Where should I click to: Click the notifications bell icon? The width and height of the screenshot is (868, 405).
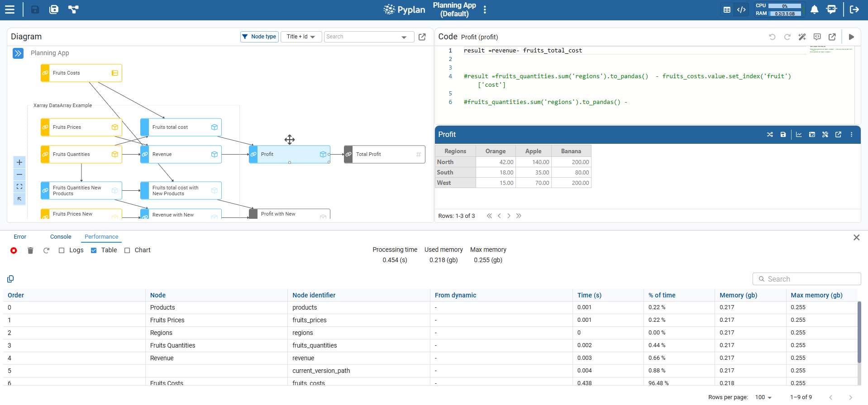pos(814,9)
